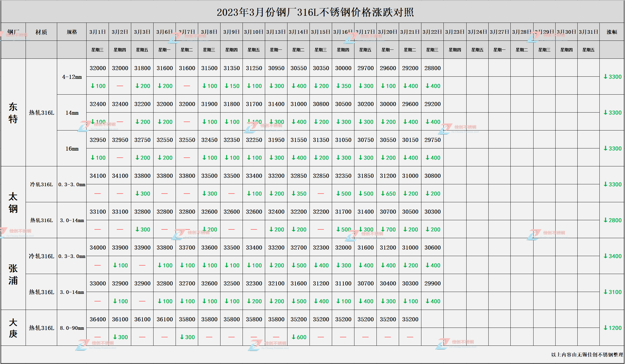The width and height of the screenshot is (625, 364).
Task: Click the ↓700 decrease arrow for 太钢 热轧 3月20日
Action: tap(388, 229)
